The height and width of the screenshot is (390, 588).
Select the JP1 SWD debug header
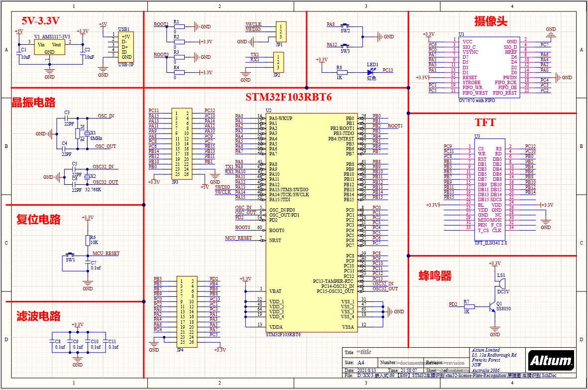point(280,32)
